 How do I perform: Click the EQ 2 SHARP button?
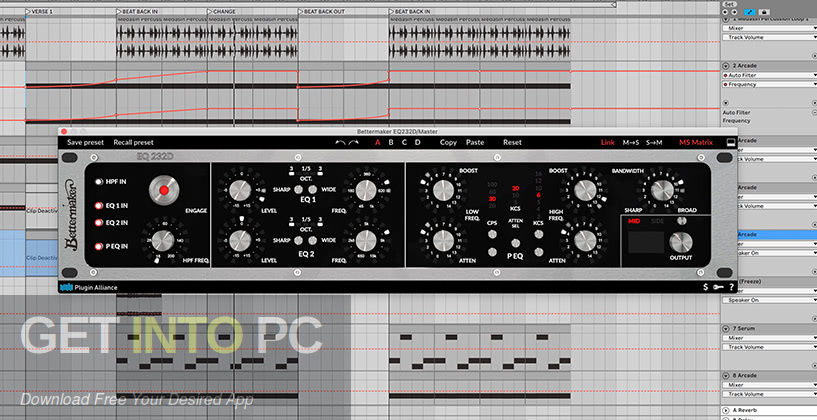click(x=299, y=240)
